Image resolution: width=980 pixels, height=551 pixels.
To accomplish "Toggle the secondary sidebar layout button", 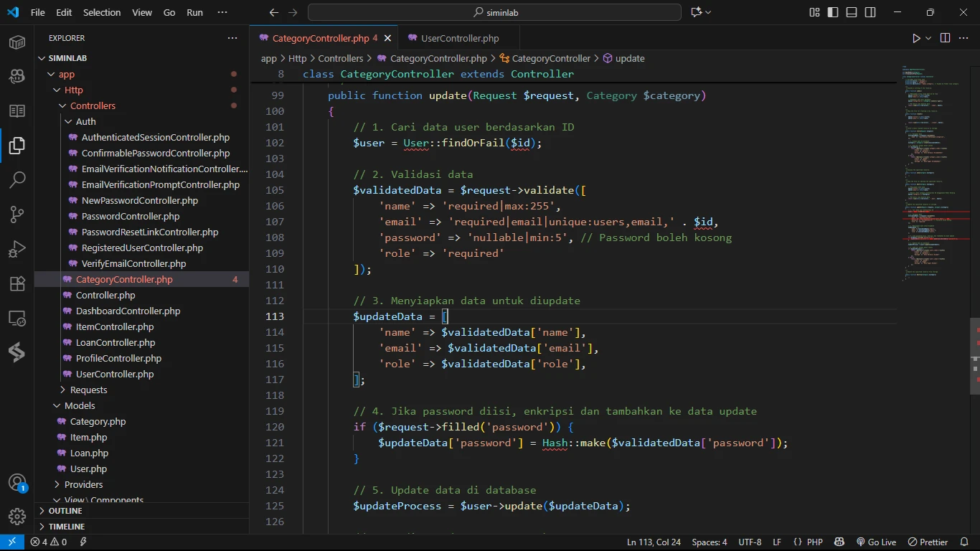I will (870, 12).
